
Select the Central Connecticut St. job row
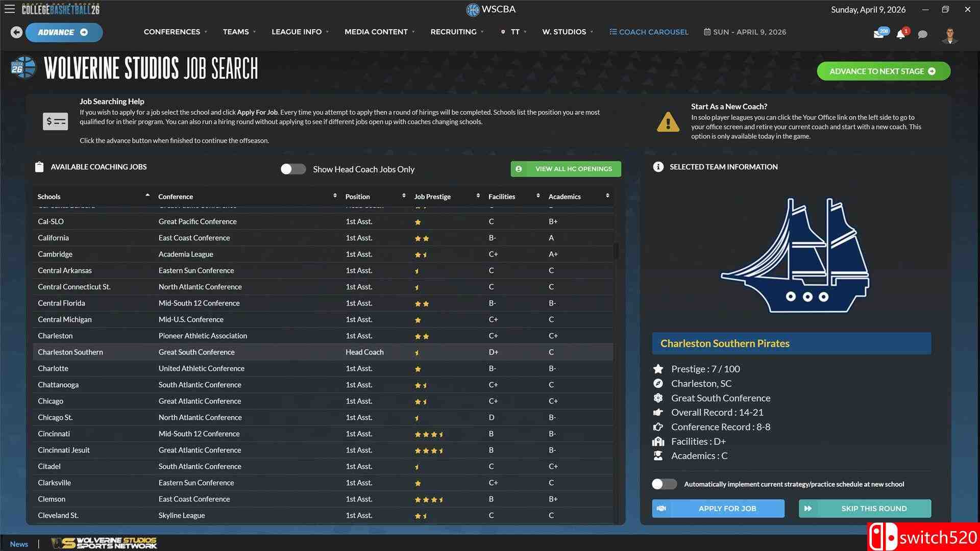(323, 287)
